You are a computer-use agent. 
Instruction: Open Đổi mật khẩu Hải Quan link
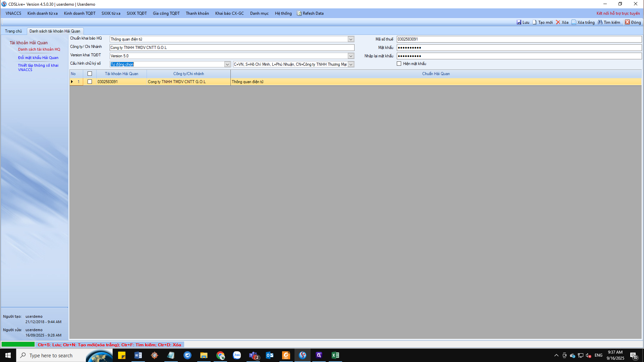pyautogui.click(x=38, y=58)
